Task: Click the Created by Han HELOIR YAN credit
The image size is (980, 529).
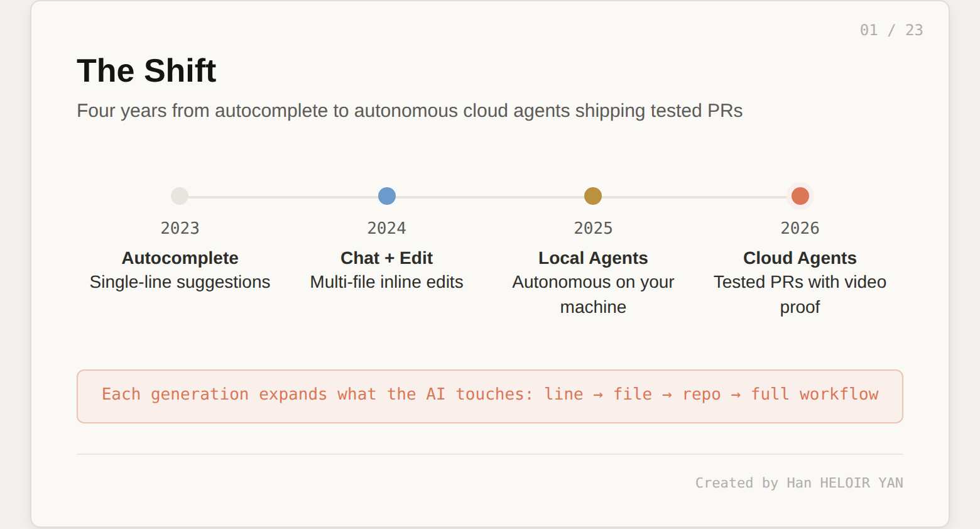Action: [x=798, y=483]
